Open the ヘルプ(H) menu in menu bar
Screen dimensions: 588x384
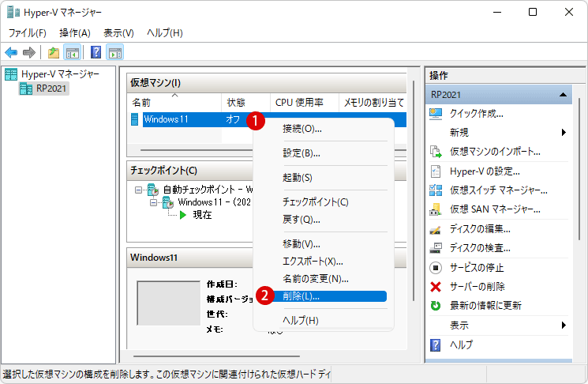tap(165, 33)
